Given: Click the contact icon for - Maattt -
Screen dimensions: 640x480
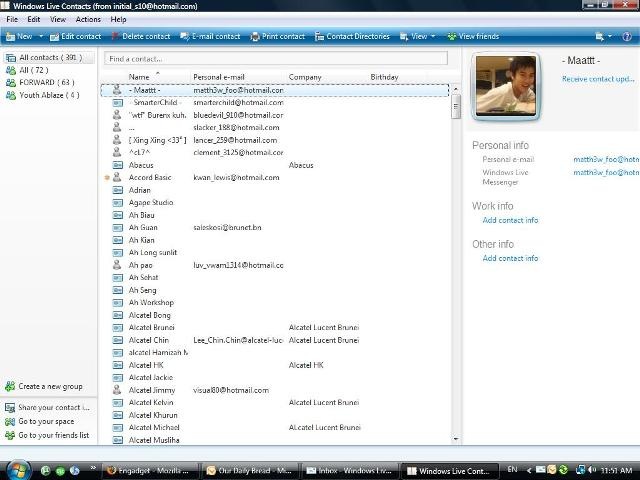Looking at the screenshot, I should click(117, 90).
